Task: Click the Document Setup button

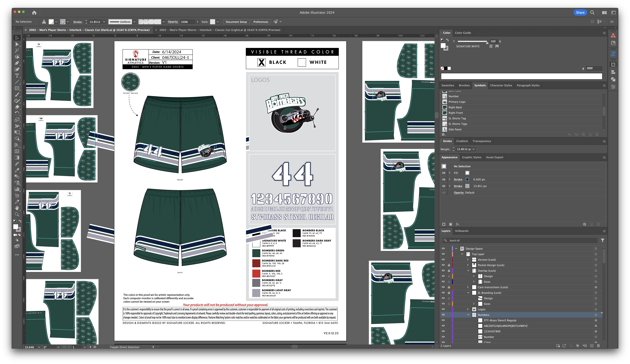Action: tap(236, 22)
